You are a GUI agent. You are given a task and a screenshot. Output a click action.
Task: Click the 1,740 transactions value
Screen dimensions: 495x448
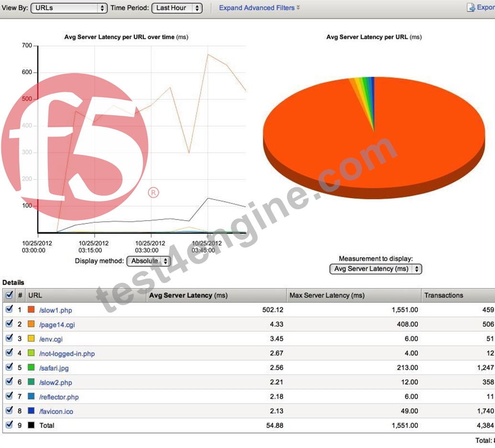485,411
